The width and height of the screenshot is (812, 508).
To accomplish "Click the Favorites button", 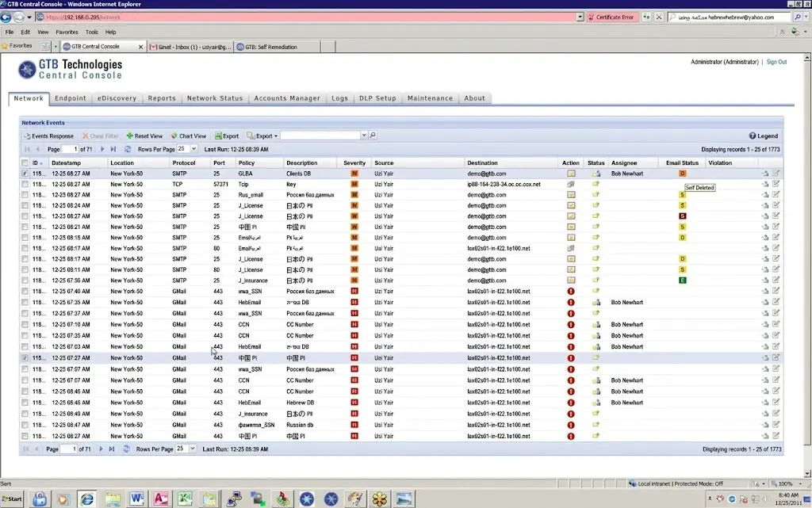I will pyautogui.click(x=17, y=46).
